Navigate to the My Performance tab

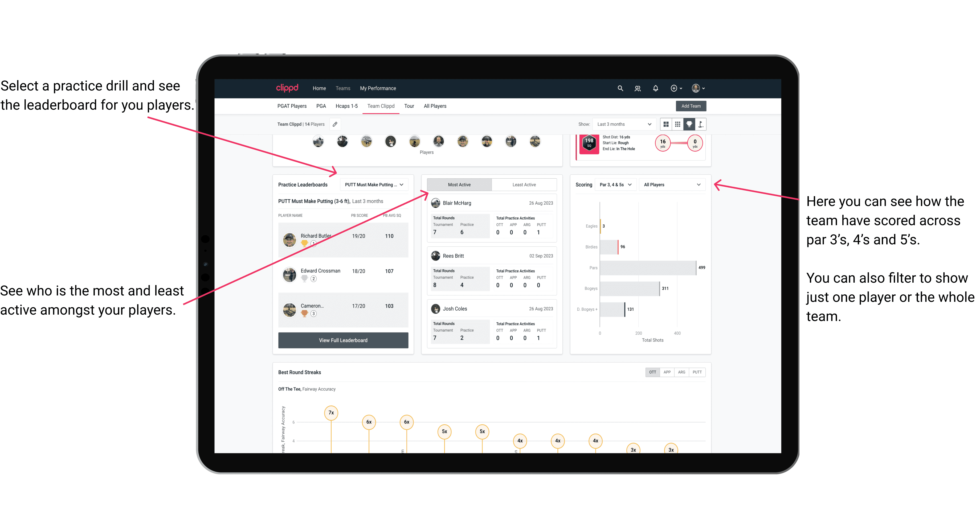(x=396, y=88)
